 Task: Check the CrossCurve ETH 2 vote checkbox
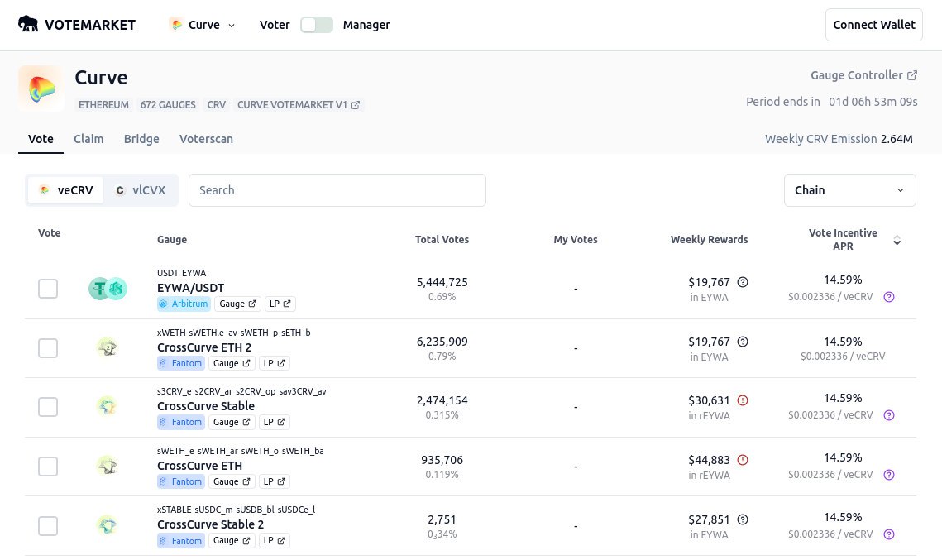tap(48, 348)
